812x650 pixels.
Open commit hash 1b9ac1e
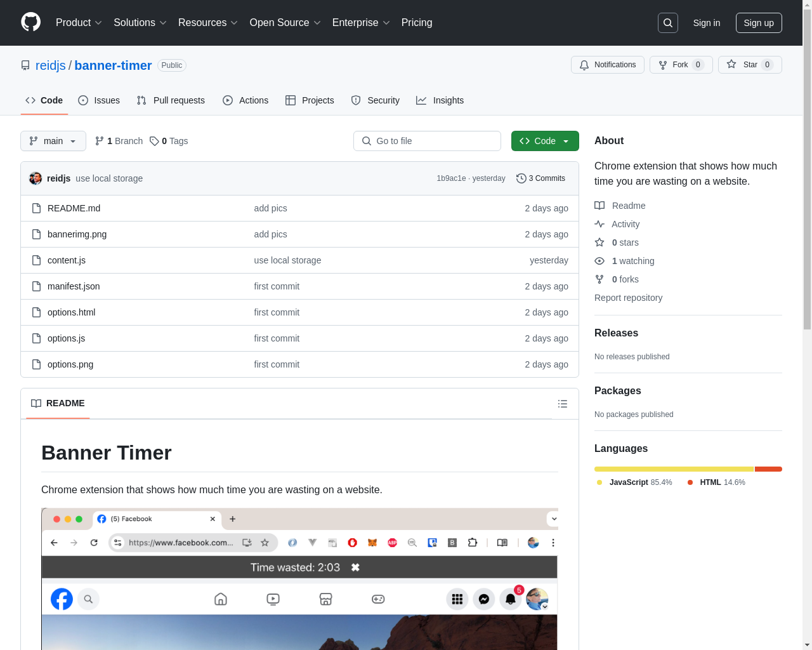click(x=451, y=178)
